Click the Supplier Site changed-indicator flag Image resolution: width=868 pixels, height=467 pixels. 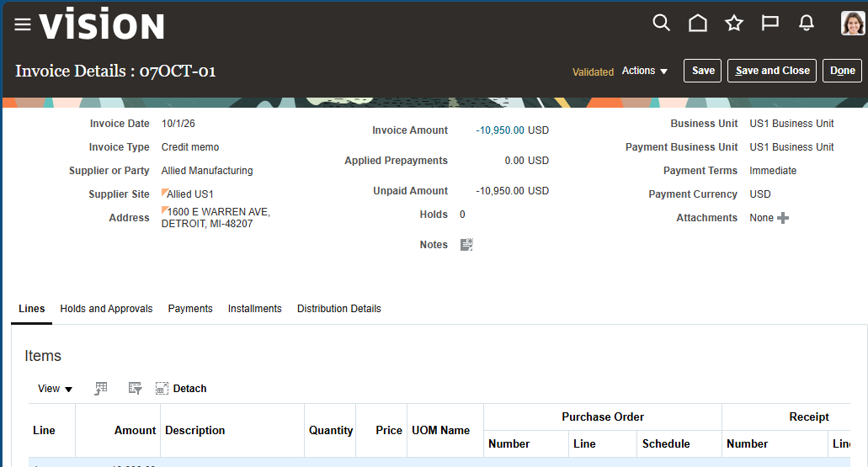(164, 192)
